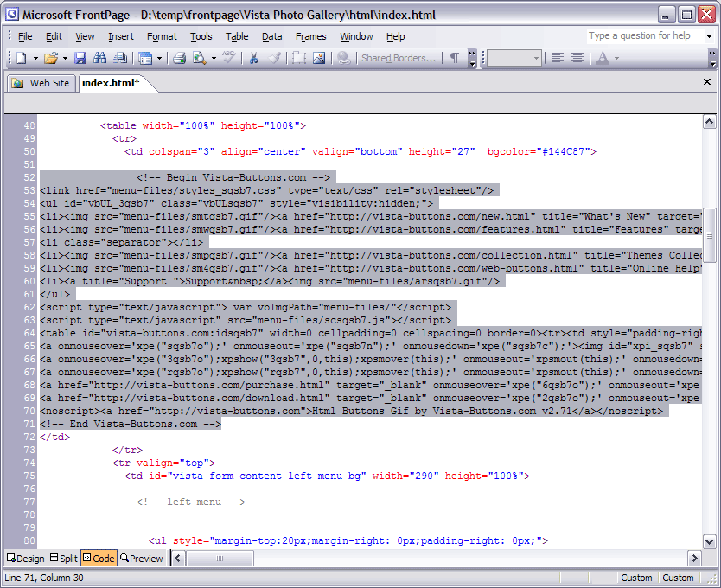Viewport: 721px width, 588px height.
Task: Select the Code view tab
Action: pyautogui.click(x=99, y=558)
